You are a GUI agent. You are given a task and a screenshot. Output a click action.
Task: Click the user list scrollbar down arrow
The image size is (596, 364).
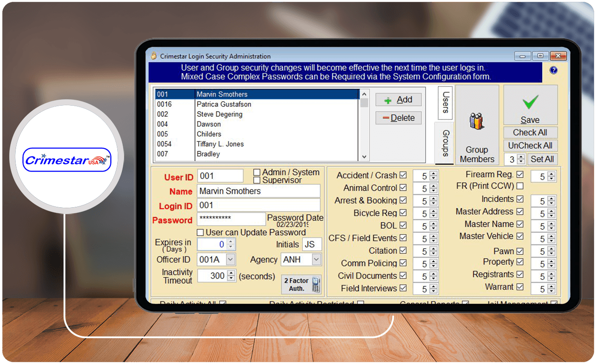364,157
